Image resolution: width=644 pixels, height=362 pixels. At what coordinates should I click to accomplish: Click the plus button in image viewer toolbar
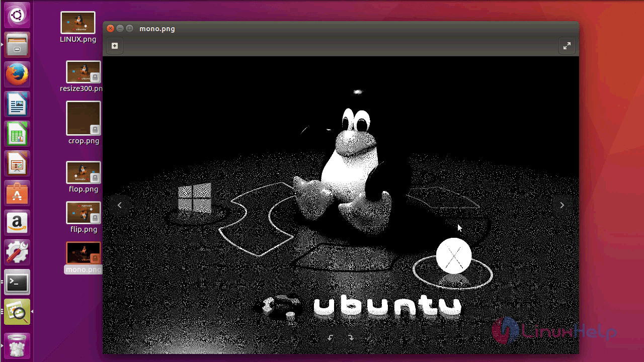tap(115, 46)
